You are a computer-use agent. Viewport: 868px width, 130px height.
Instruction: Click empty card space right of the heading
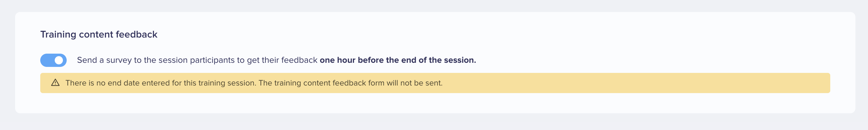[505, 34]
